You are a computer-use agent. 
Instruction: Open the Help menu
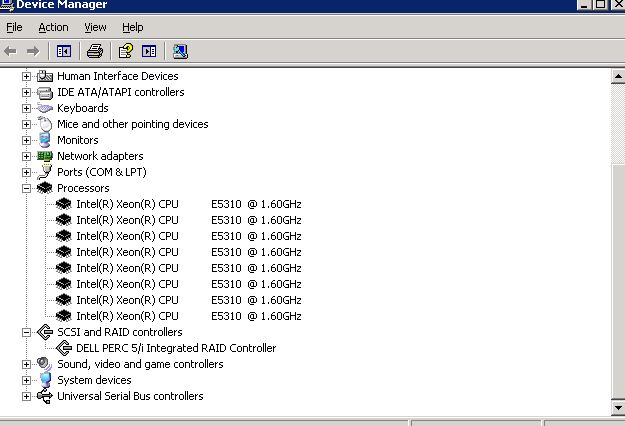coord(133,27)
